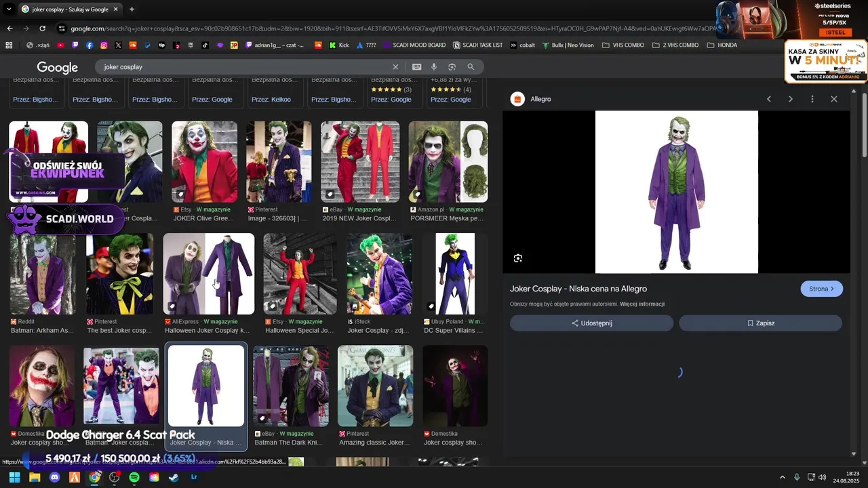Open File Explorer from the taskbar
The width and height of the screenshot is (868, 488).
click(35, 477)
